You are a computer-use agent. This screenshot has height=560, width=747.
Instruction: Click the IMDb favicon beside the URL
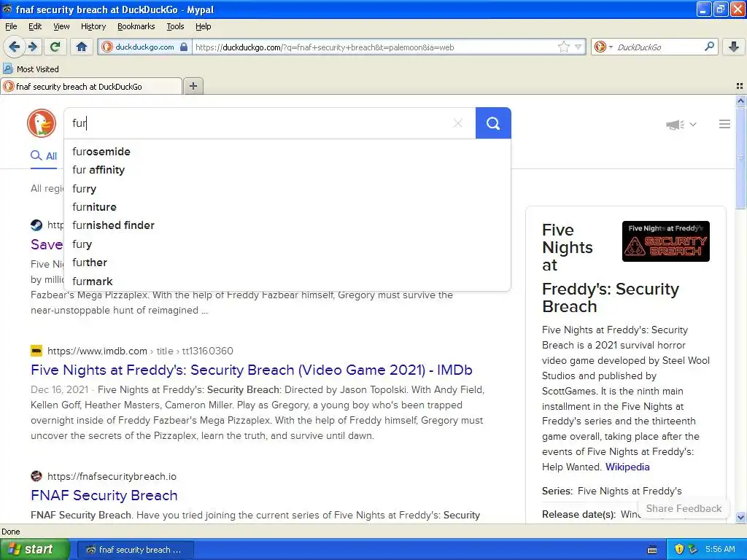click(x=36, y=351)
